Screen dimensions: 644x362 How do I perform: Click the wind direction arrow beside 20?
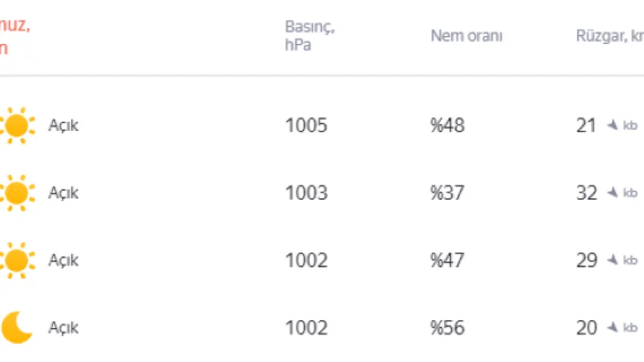[x=612, y=328]
